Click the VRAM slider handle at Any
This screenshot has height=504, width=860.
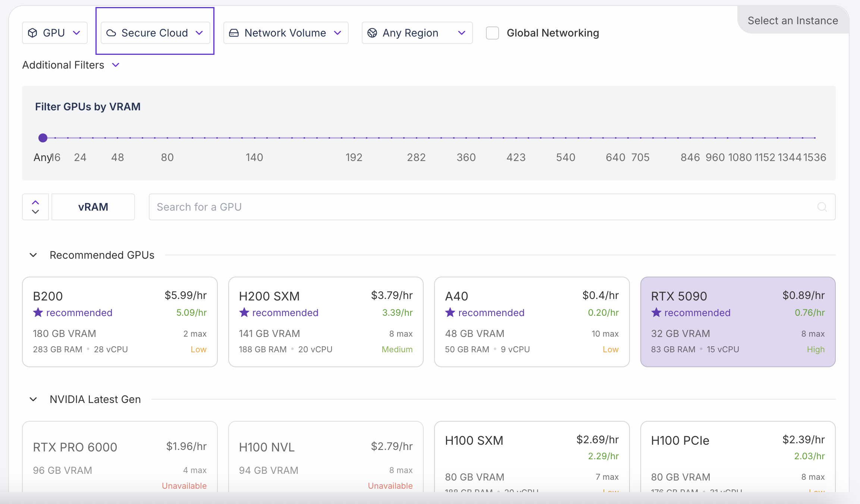[43, 138]
